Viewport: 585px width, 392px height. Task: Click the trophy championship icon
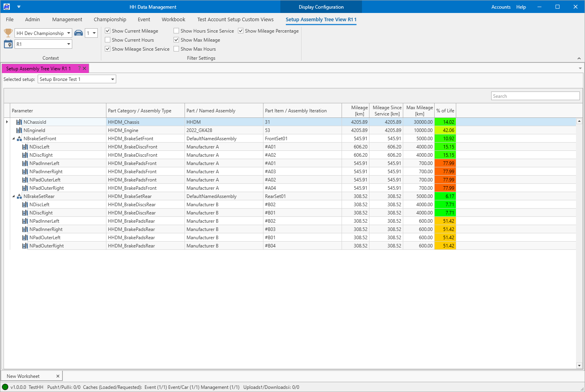tap(8, 33)
